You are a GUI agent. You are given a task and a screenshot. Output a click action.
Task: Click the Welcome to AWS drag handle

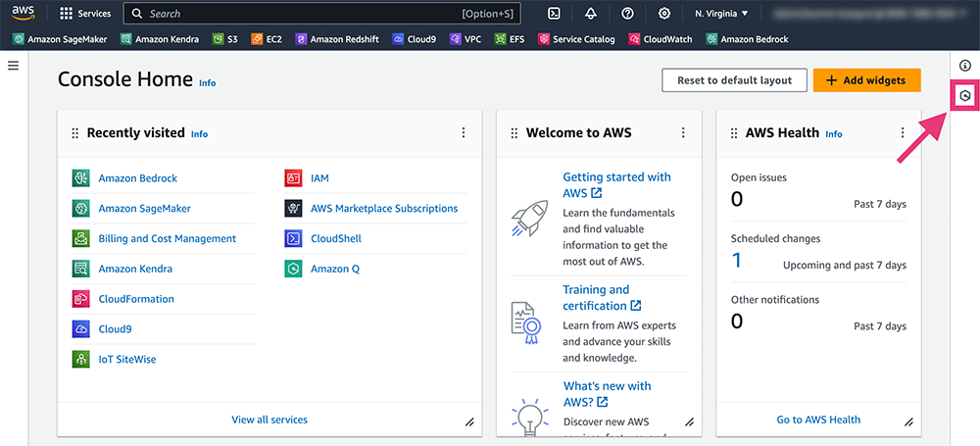coord(514,132)
